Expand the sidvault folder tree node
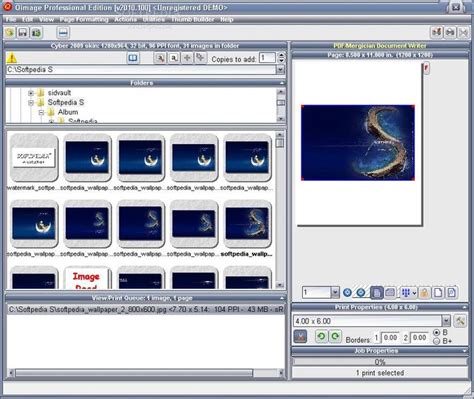Image resolution: width=474 pixels, height=399 pixels. click(31, 93)
